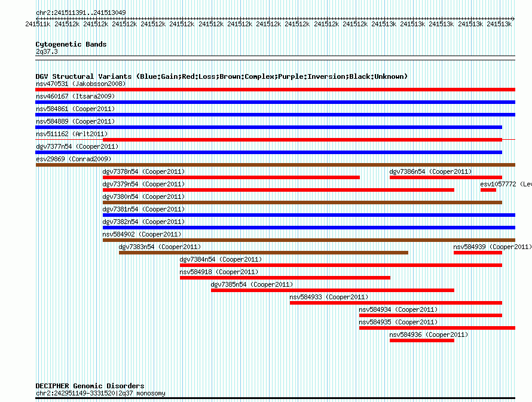The image size is (532, 402).
Task: Select the chr2:241511391..241513049 coordinates text
Action: (81, 13)
